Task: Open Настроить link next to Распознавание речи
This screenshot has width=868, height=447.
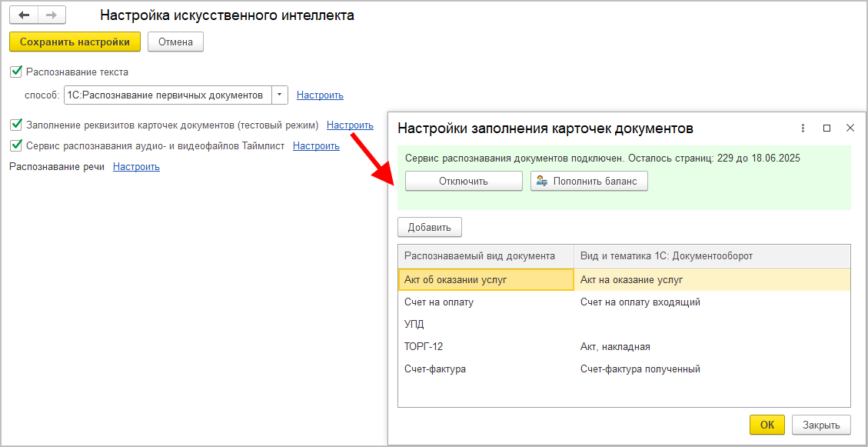Action: coord(136,167)
